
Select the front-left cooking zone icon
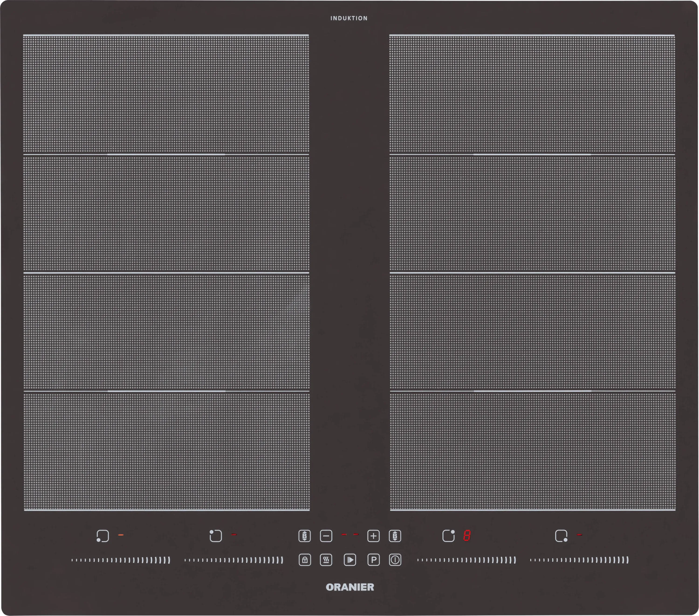(103, 536)
